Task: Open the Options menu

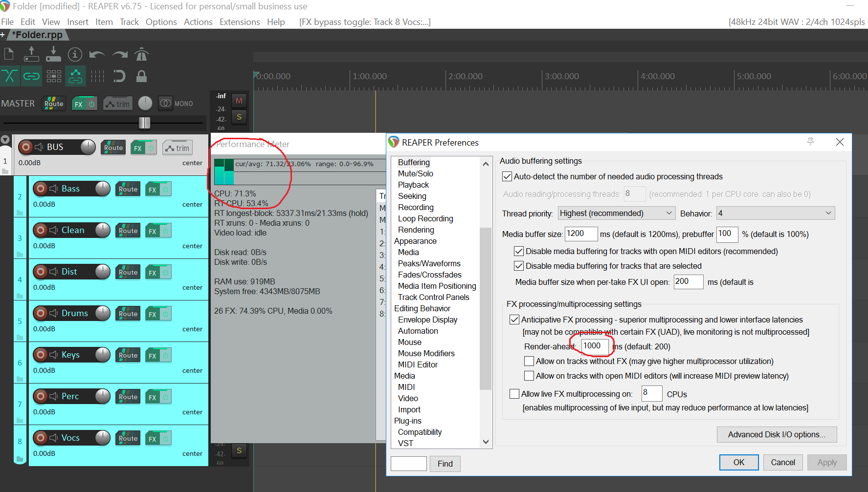Action: click(161, 22)
